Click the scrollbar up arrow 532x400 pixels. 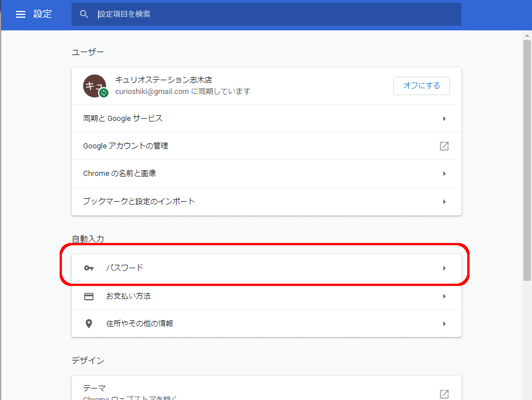527,36
